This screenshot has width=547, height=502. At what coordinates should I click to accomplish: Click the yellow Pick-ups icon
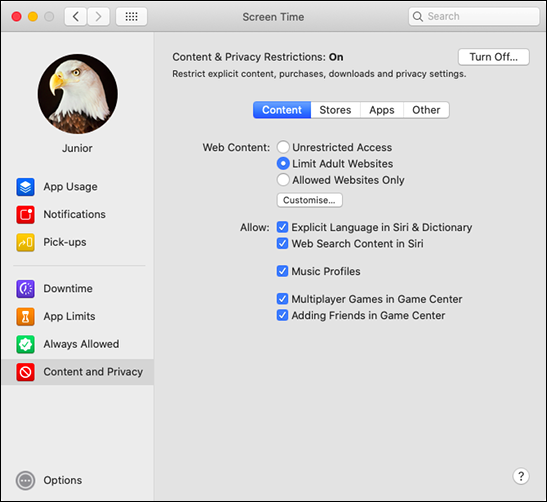(x=25, y=242)
